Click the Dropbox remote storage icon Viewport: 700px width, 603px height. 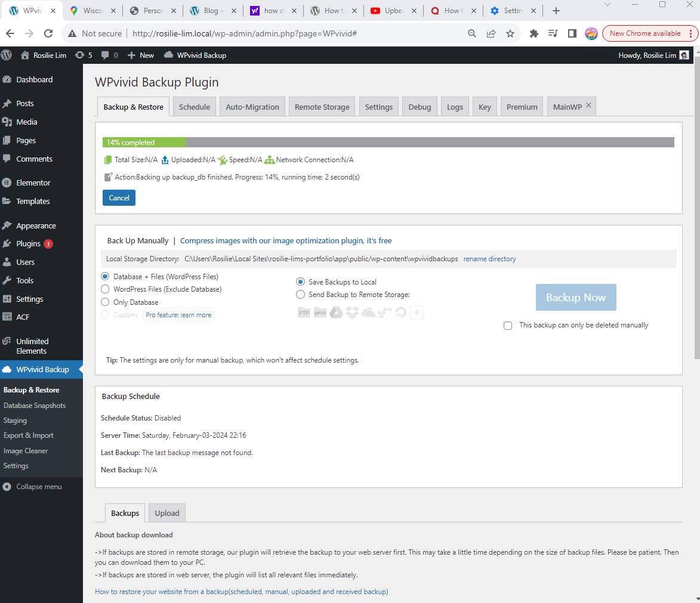coord(352,313)
